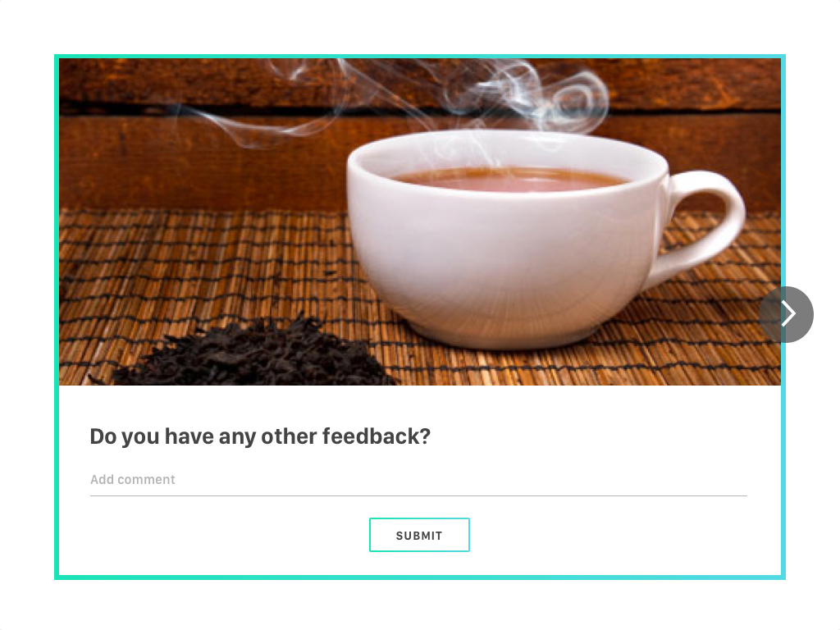The image size is (840, 630).
Task: Click the Add comment placeholder text
Action: click(132, 479)
